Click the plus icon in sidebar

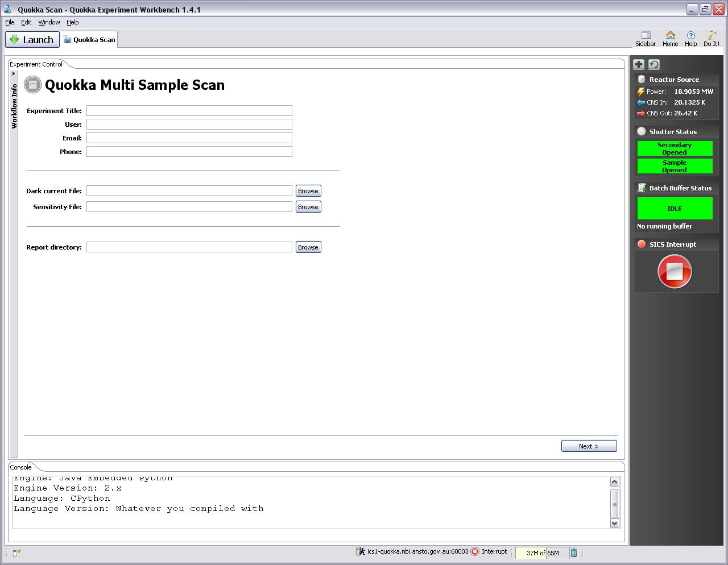coord(639,64)
